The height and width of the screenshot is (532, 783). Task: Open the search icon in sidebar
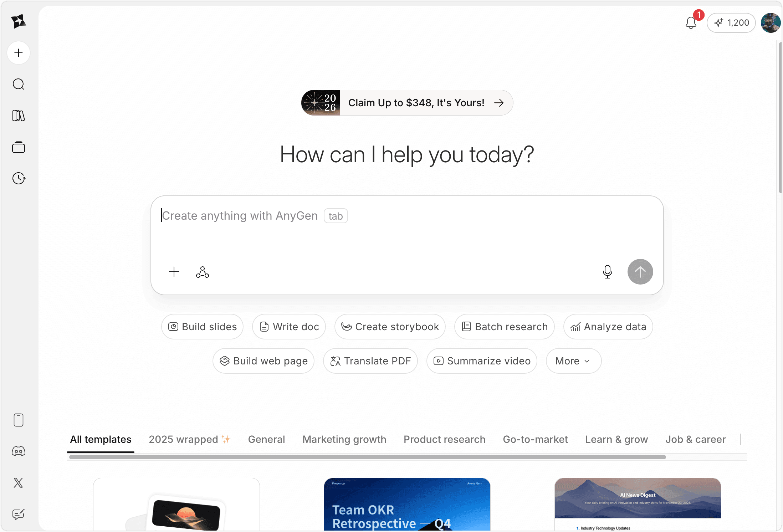pyautogui.click(x=19, y=84)
